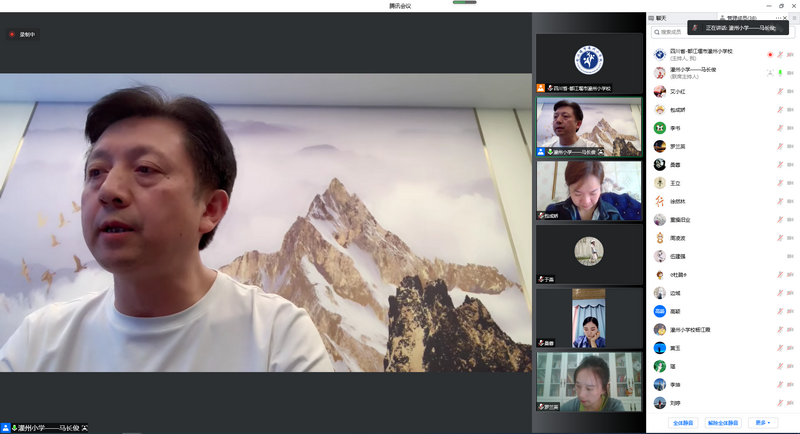Switch to the 聊天 chat tab
The width and height of the screenshot is (800, 434).
tap(660, 17)
